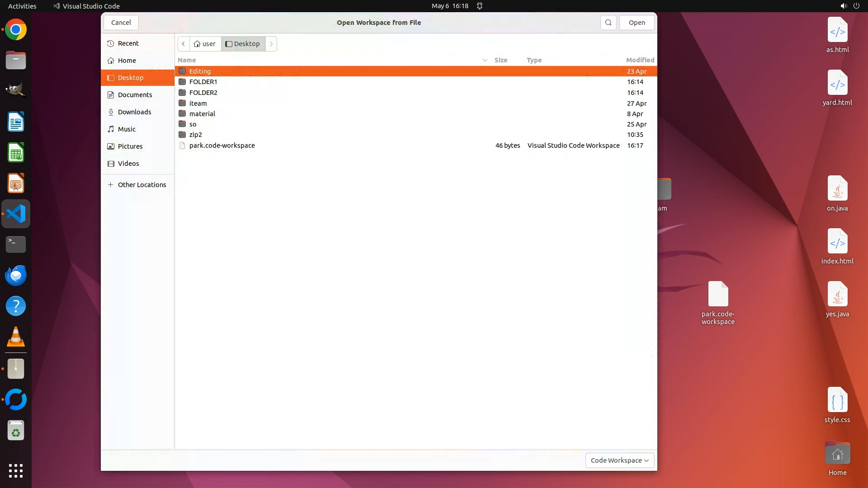
Task: Click the Modified column header
Action: pos(640,60)
